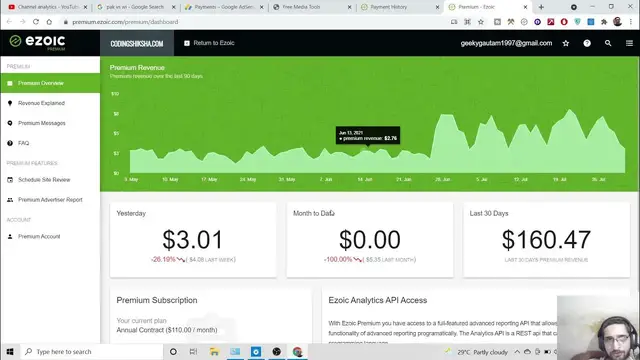
Task: Open Windows Start menu
Action: pyautogui.click(x=10, y=351)
